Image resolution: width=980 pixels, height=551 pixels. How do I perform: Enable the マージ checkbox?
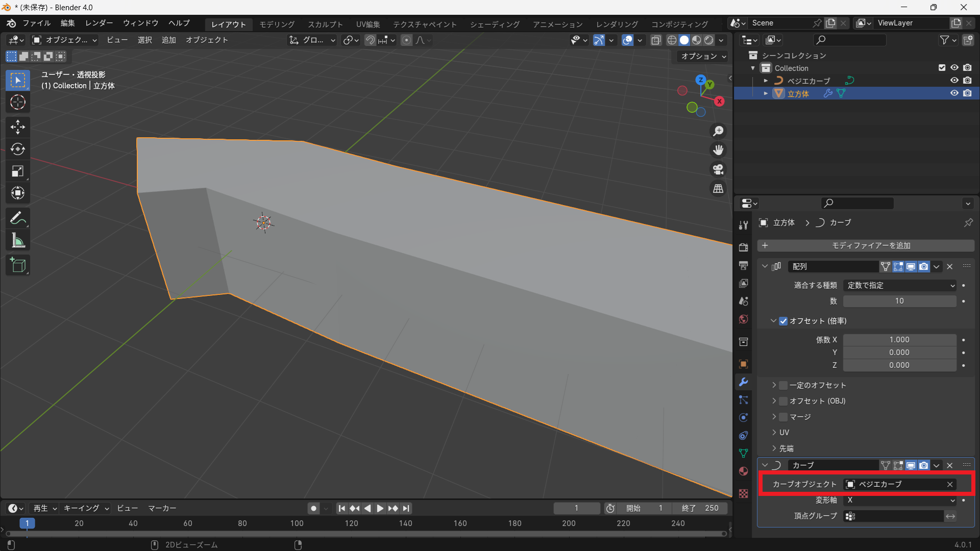pos(783,417)
